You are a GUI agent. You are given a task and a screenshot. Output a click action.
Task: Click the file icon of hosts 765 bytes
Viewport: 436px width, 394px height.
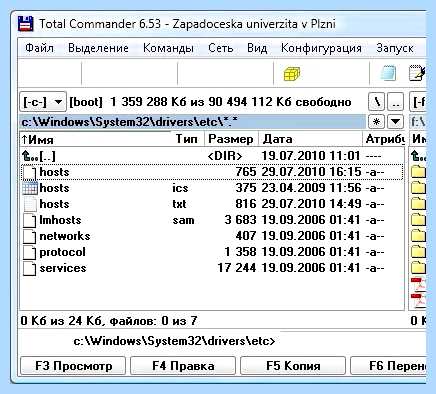click(x=30, y=172)
